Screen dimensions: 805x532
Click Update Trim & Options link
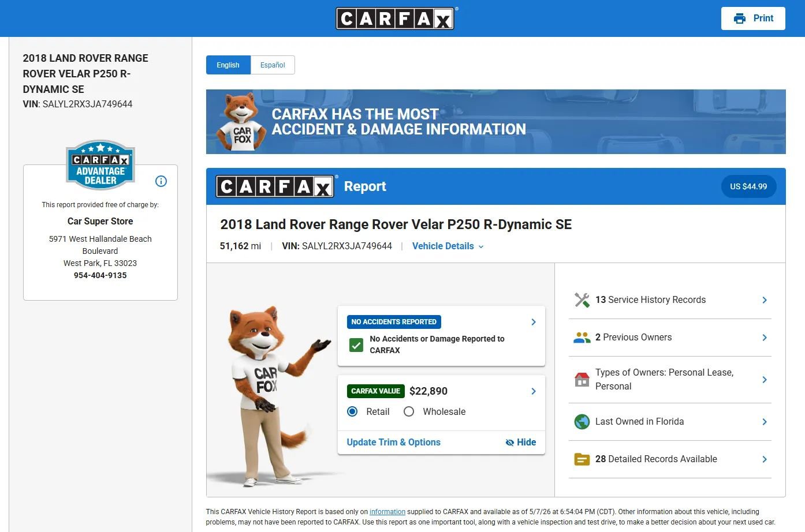tap(393, 443)
